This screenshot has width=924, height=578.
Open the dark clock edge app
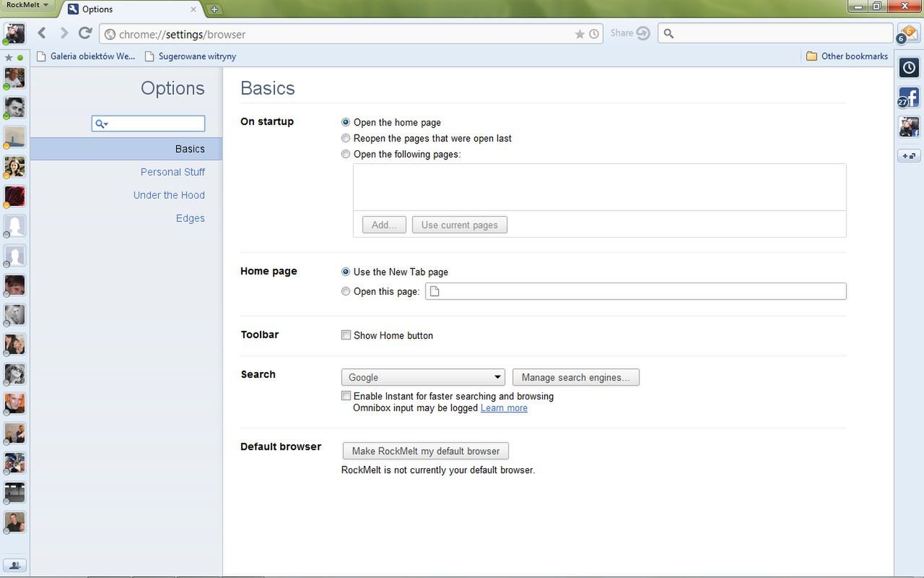pos(909,68)
